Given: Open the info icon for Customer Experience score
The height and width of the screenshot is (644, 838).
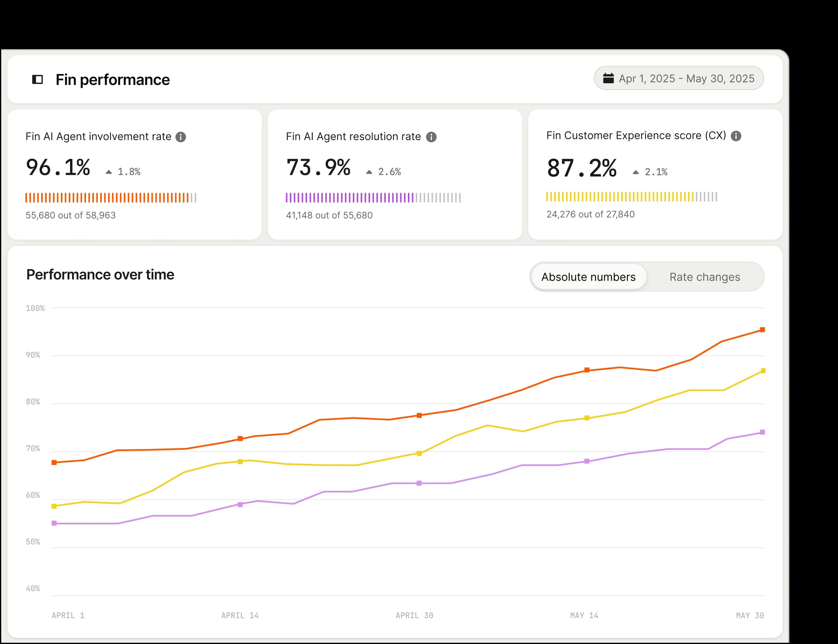Looking at the screenshot, I should [x=736, y=136].
